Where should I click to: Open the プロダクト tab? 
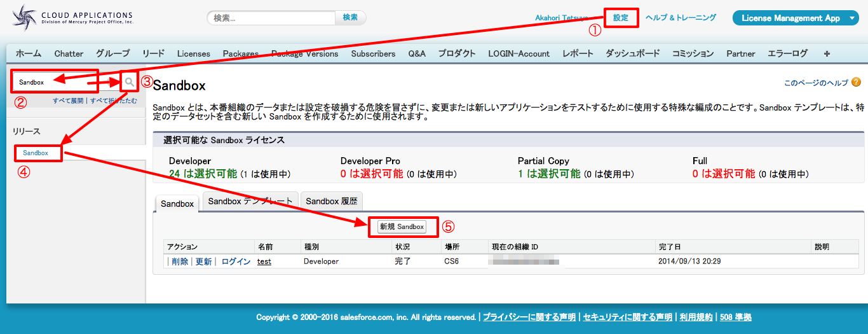click(457, 53)
